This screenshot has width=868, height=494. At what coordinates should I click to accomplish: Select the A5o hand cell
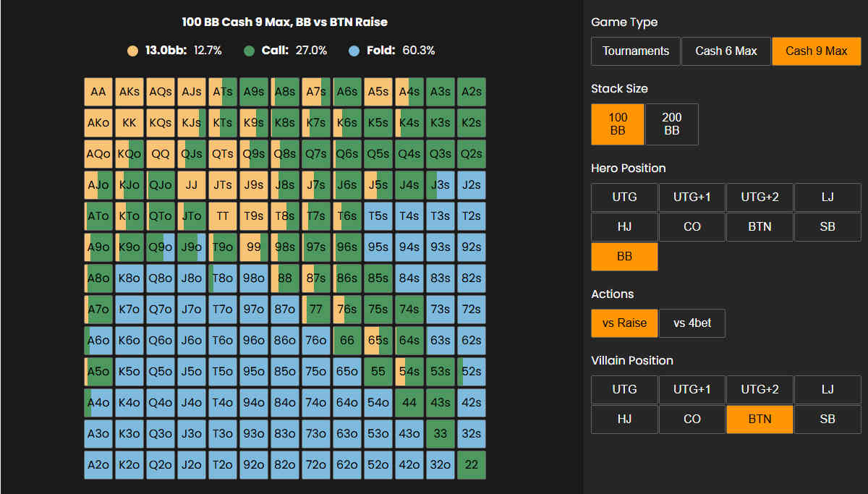[x=98, y=372]
